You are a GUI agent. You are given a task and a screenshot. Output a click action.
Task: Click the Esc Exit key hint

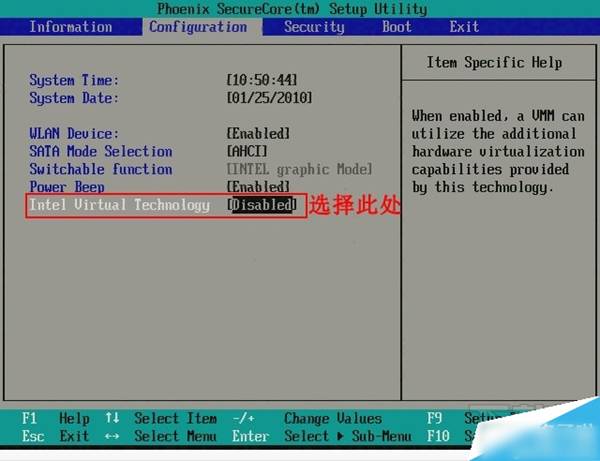55,436
